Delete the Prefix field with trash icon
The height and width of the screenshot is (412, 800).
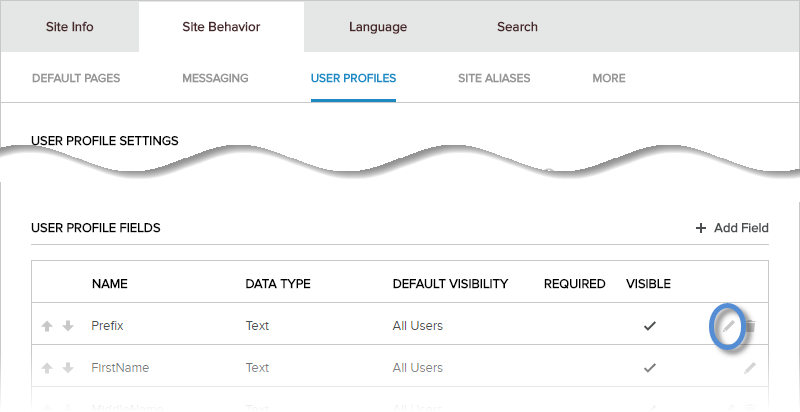point(750,325)
